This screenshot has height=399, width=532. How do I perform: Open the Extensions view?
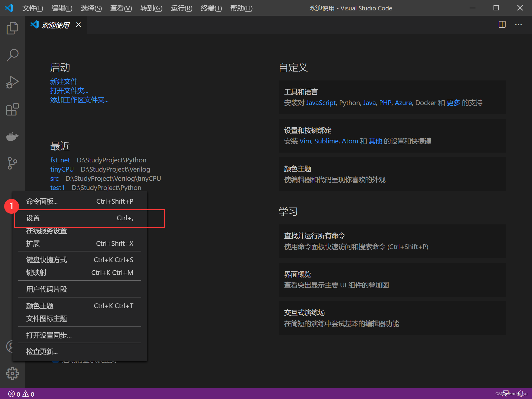tap(12, 109)
